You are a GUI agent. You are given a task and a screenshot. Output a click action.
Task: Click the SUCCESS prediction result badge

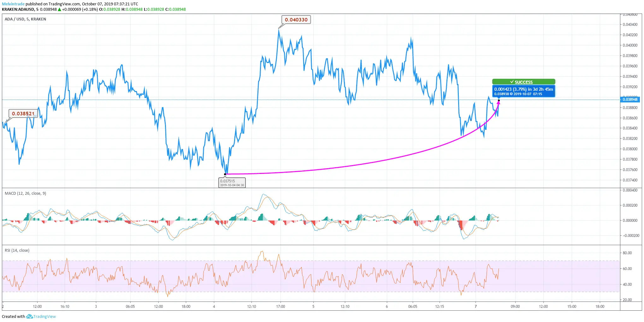524,82
